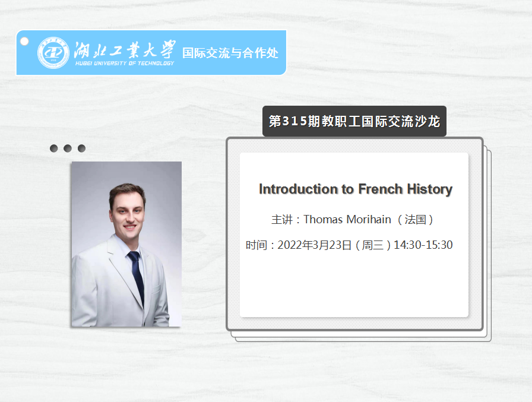532x402 pixels.
Task: Click the middle gray dot above the photo
Action: tap(68, 148)
